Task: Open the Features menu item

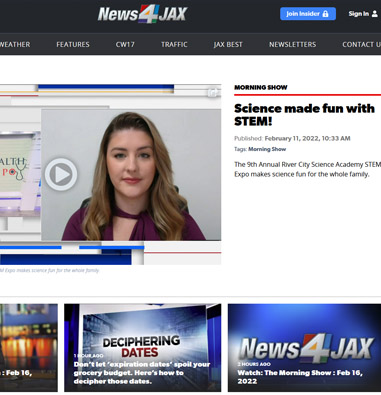Action: [73, 44]
